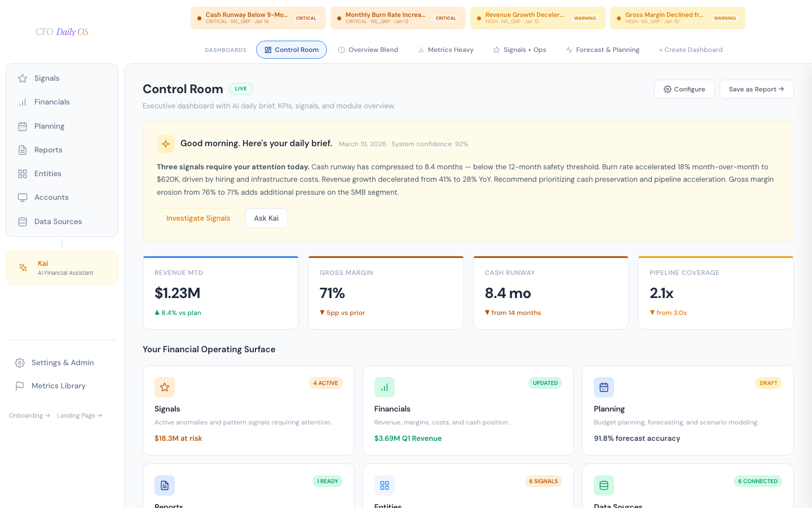The height and width of the screenshot is (508, 812).
Task: Open the Metrics Heavy dashboard view
Action: (x=445, y=50)
